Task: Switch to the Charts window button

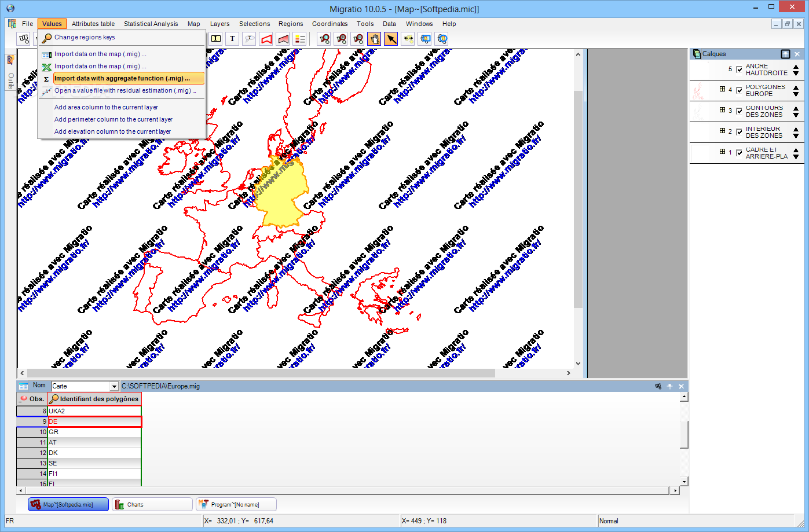Action: tap(152, 504)
